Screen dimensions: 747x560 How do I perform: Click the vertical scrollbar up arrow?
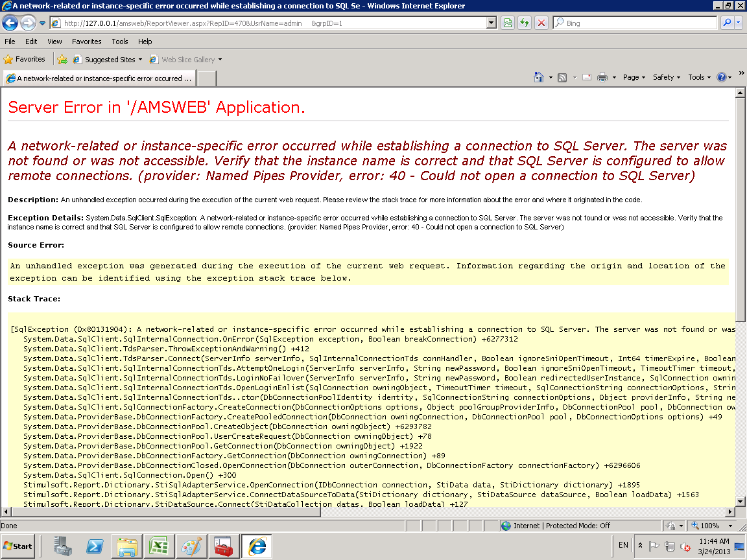coord(740,93)
